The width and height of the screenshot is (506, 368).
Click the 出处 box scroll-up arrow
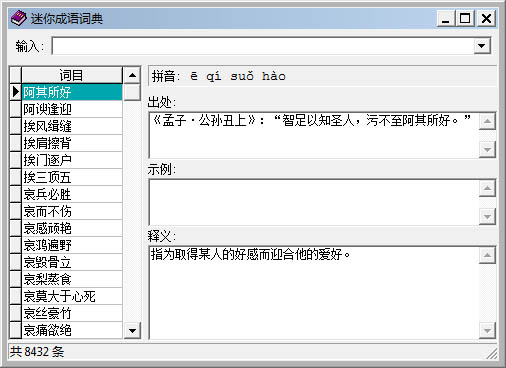(487, 121)
